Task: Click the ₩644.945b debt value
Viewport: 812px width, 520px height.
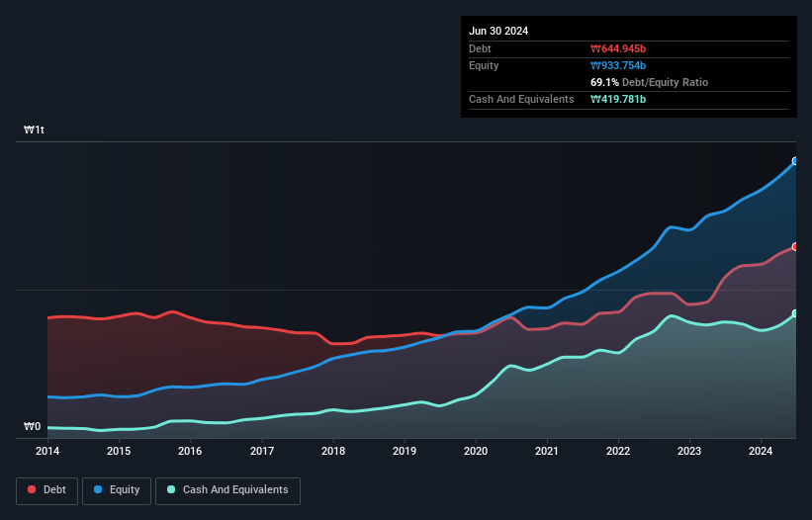Action: coord(618,48)
